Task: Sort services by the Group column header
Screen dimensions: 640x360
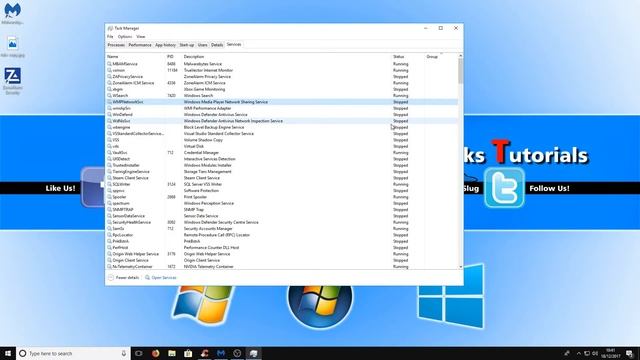Action: (441, 57)
